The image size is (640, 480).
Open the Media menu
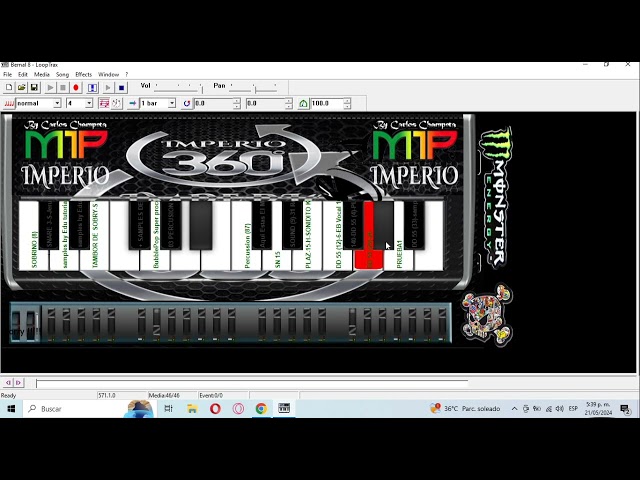click(x=42, y=74)
